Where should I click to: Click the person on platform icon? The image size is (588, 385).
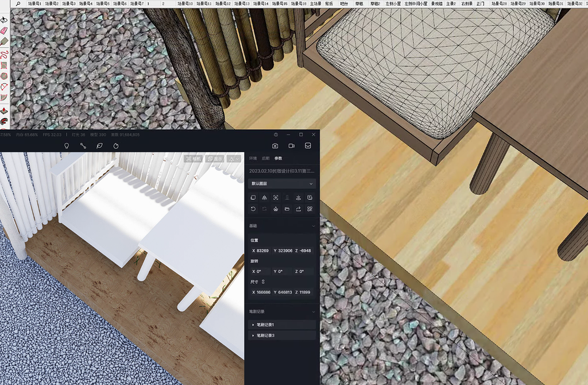pos(299,197)
